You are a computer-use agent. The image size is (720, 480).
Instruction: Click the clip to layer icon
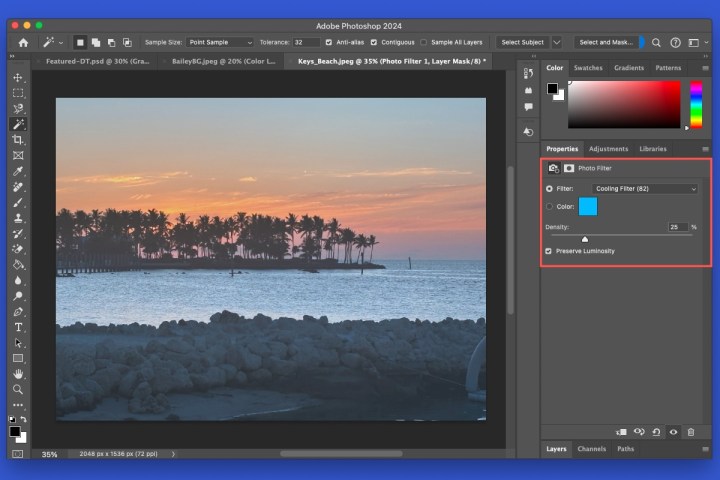coord(621,432)
